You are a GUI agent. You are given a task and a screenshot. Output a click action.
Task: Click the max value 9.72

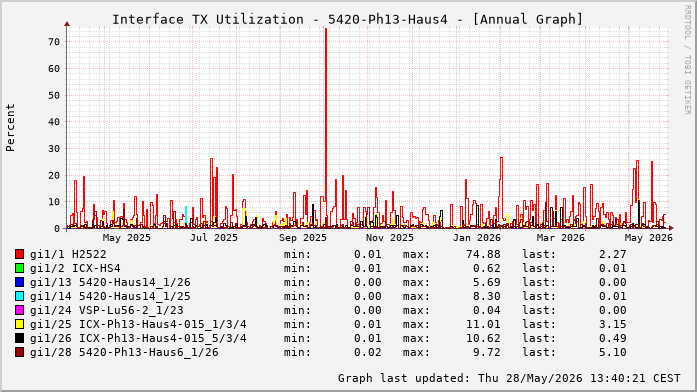(x=487, y=352)
